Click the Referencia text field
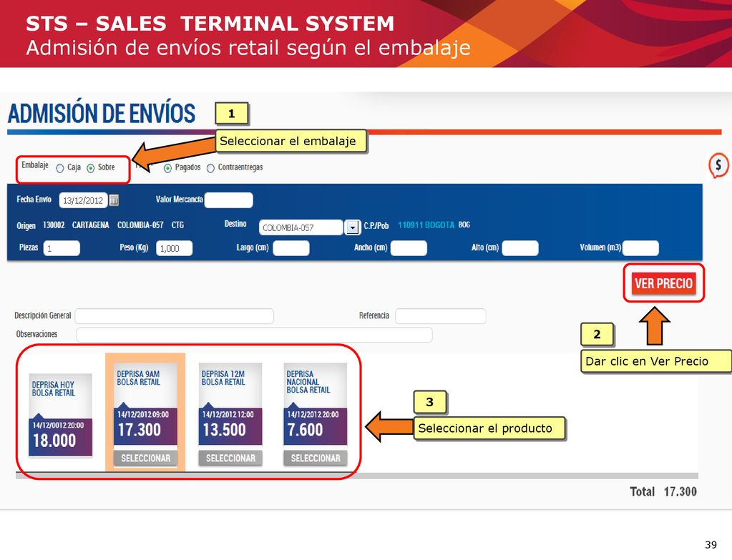The width and height of the screenshot is (732, 560). 441,316
